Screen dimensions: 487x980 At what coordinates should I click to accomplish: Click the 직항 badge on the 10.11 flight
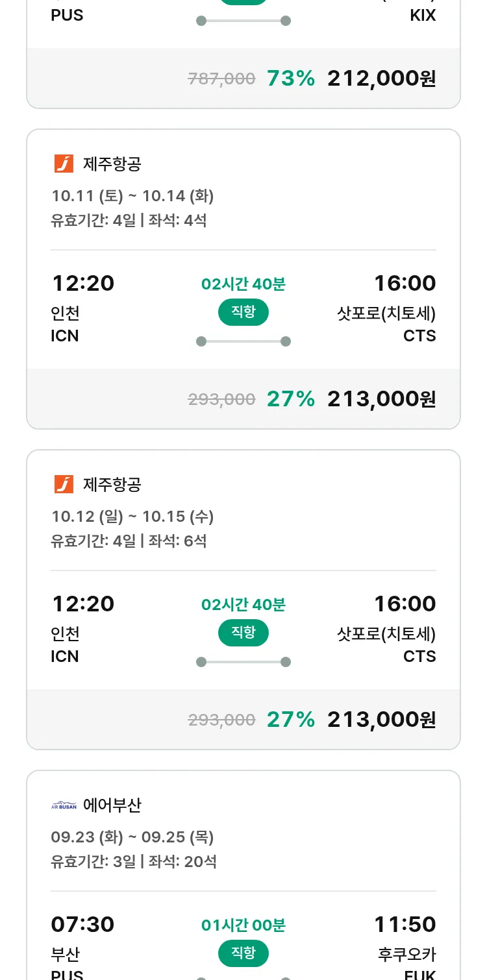coord(243,312)
